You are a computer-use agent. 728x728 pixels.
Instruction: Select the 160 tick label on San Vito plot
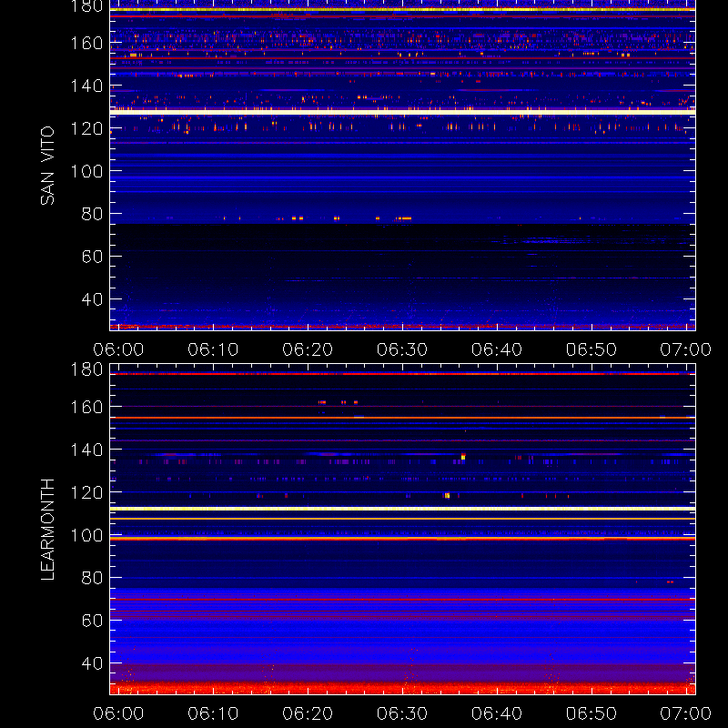coord(86,43)
